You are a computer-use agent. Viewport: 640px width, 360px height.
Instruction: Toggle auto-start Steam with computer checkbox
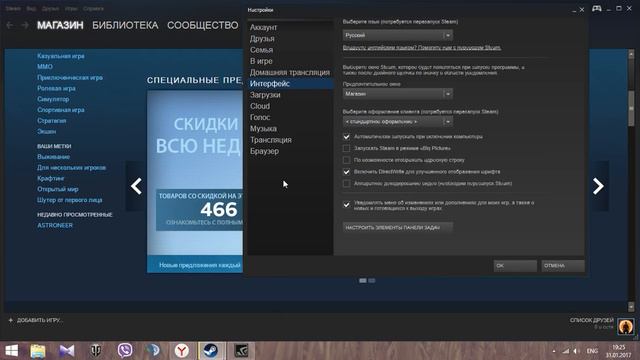point(347,137)
